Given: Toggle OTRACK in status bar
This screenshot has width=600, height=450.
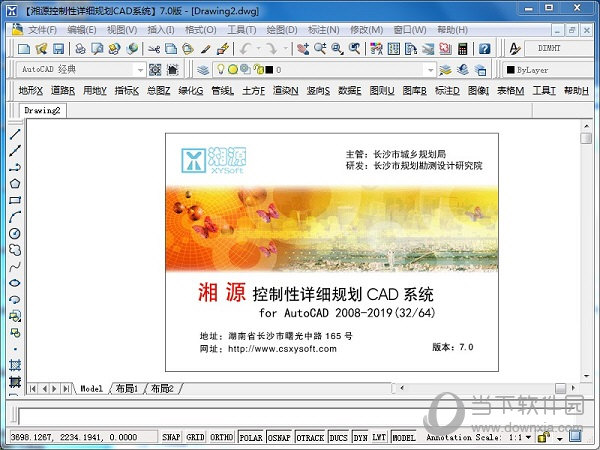Looking at the screenshot, I should tap(310, 437).
